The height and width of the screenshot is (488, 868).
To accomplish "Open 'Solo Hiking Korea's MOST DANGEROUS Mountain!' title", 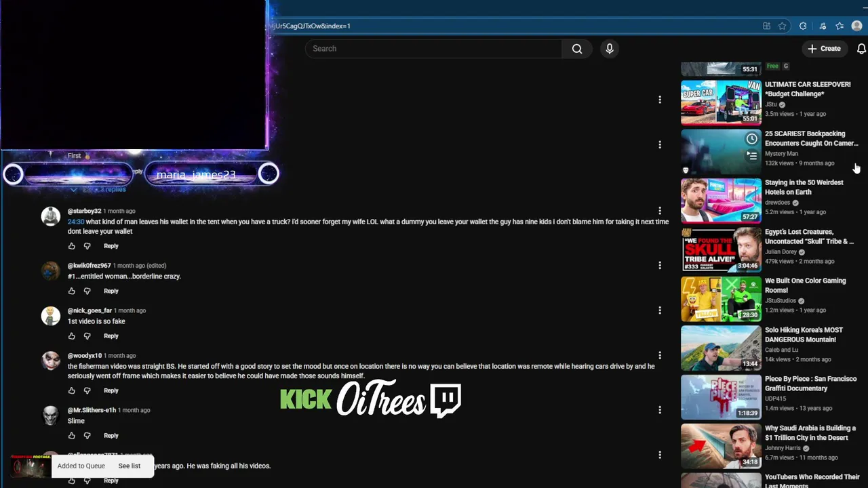I will point(804,335).
